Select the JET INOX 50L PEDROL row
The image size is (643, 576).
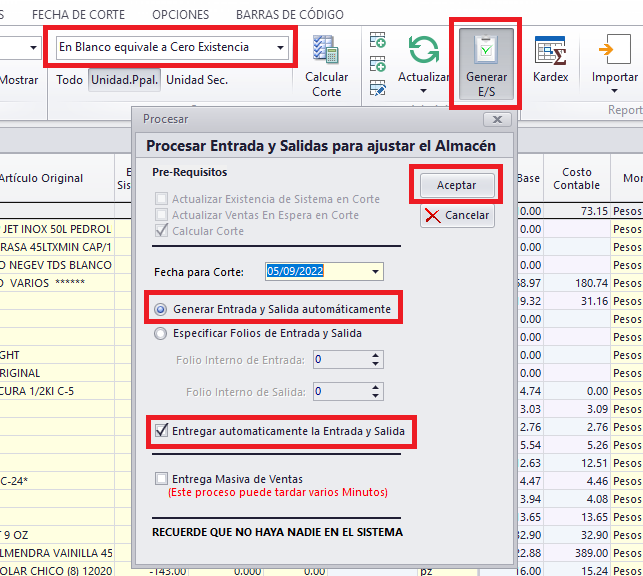(x=56, y=229)
